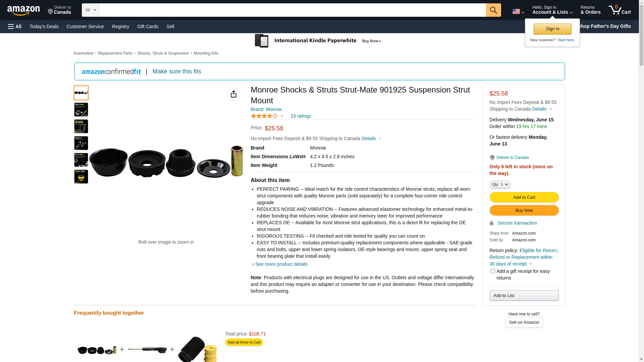Expand See more product details
The image size is (644, 362).
pos(281,264)
